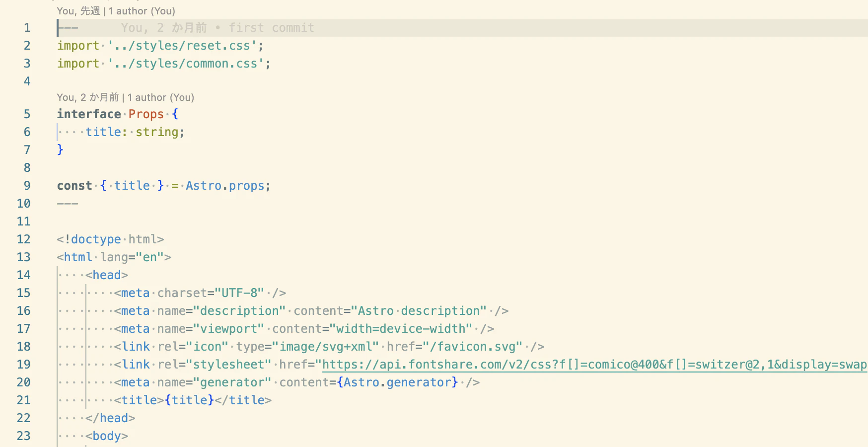Click the "viewport" name value
The height and width of the screenshot is (447, 868).
point(228,329)
